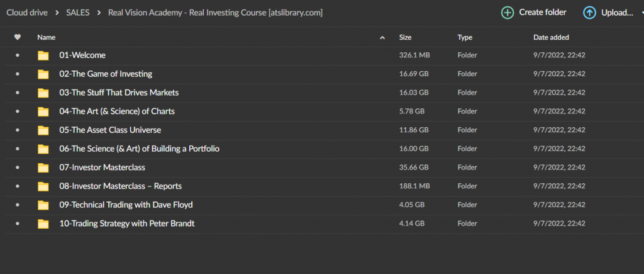This screenshot has width=644, height=274.
Task: Go to SALES breadcrumb folder
Action: pos(78,13)
